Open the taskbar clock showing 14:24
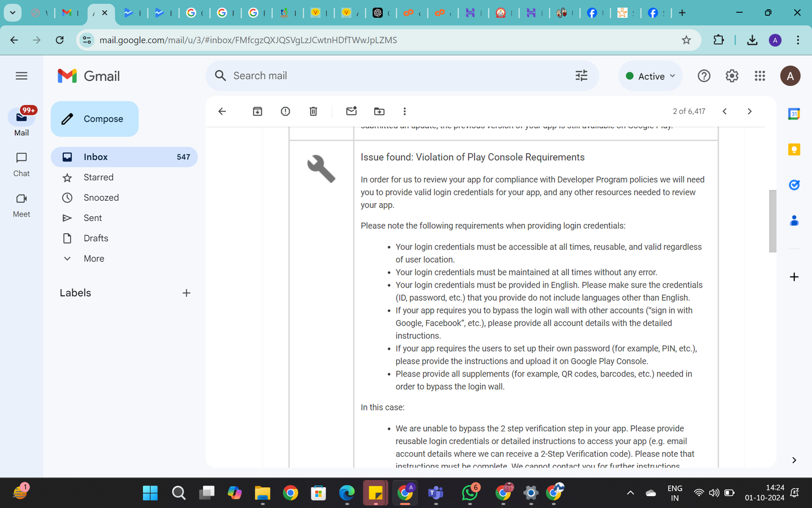 coord(765,493)
